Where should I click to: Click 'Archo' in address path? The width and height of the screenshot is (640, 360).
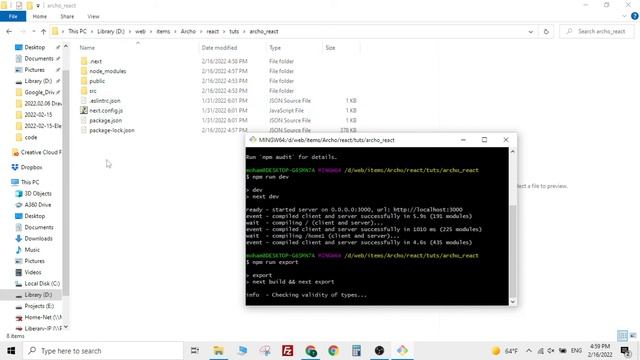click(x=188, y=31)
